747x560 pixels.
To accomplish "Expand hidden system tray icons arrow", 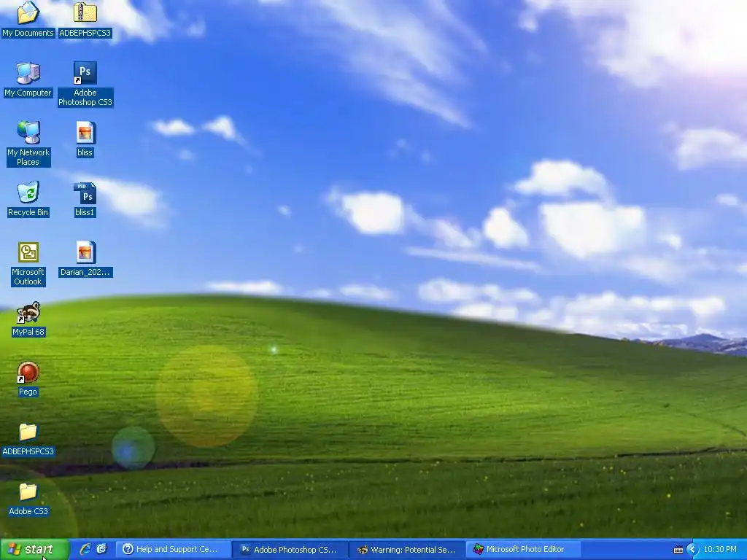I will point(693,550).
